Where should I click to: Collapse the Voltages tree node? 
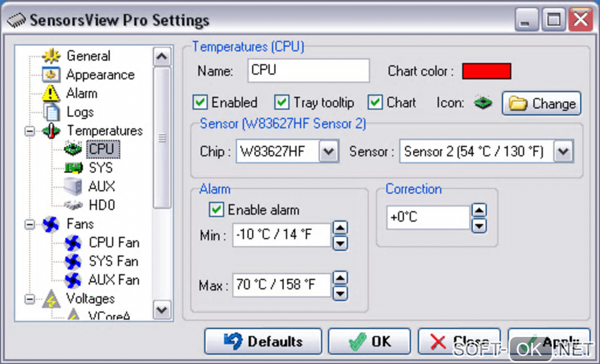click(x=29, y=299)
